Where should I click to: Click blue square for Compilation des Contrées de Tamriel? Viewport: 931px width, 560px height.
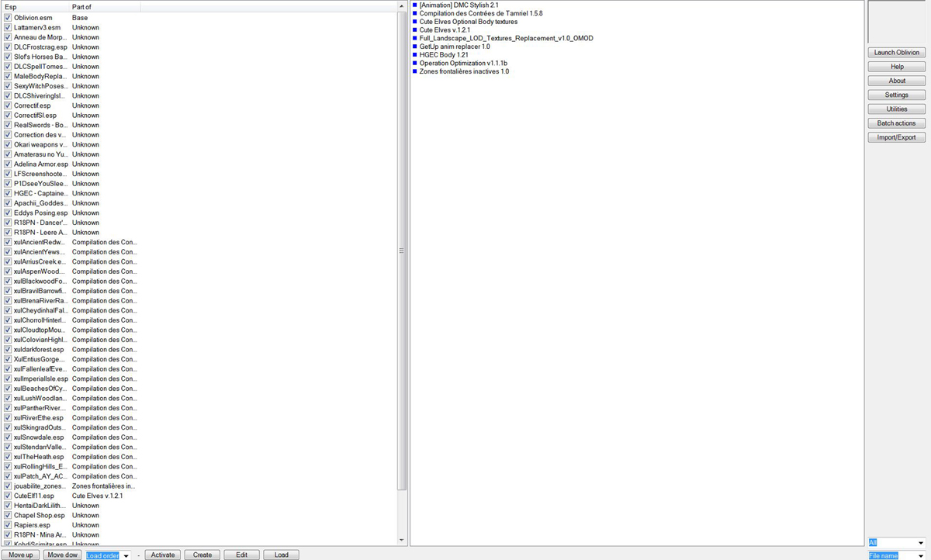(x=415, y=13)
